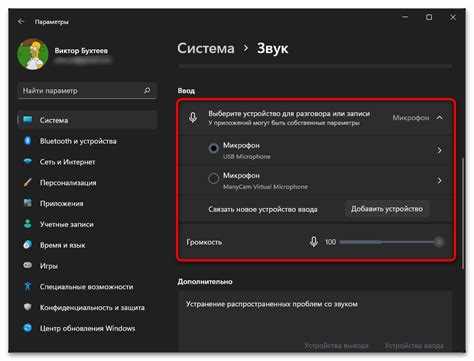474x361 pixels.
Task: Click the Найти параметр search field
Action: (87, 91)
